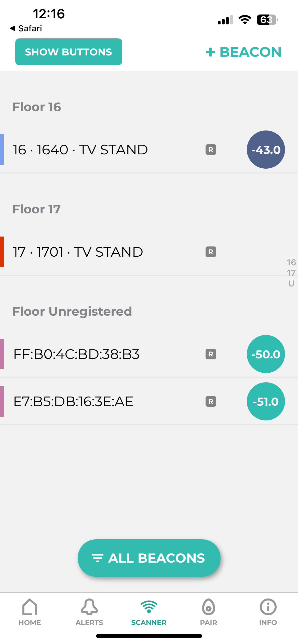Image resolution: width=298 pixels, height=644 pixels.
Task: Select the blue color bar of 1640 beacon
Action: pos(2,150)
